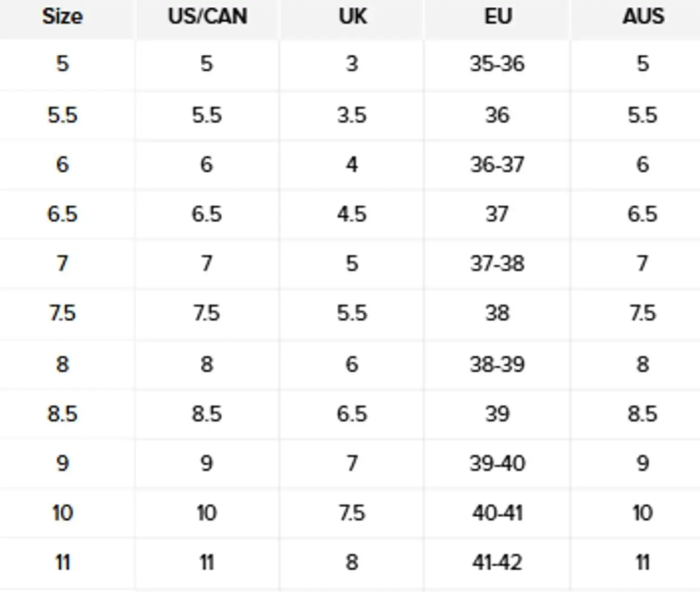
Task: Select the EU value 40-41
Action: (x=497, y=512)
